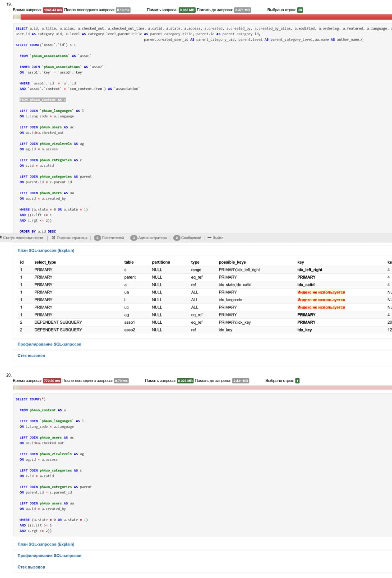
Task: Click Индекс не используется in the ua row
Action: [321, 292]
